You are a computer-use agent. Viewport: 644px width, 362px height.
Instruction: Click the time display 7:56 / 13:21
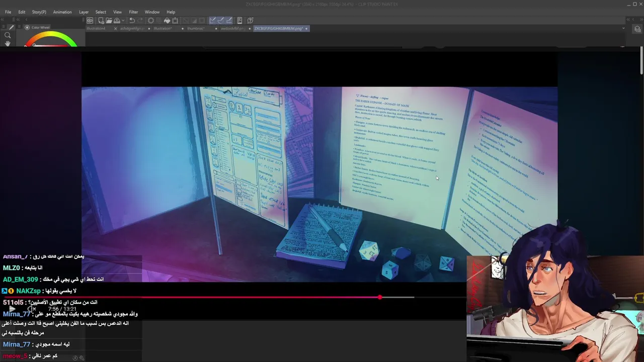tap(62, 309)
